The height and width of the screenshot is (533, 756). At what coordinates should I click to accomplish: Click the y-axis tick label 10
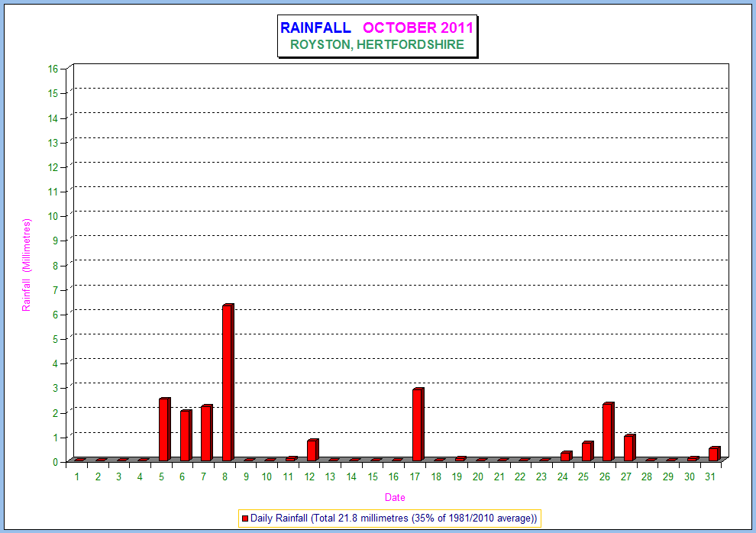click(53, 216)
